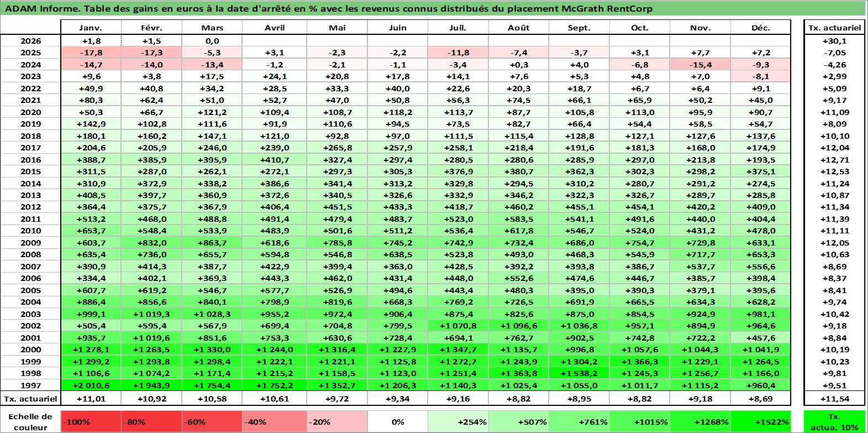The height and width of the screenshot is (433, 868).
Task: Select the 2003 row label
Action: tap(30, 314)
